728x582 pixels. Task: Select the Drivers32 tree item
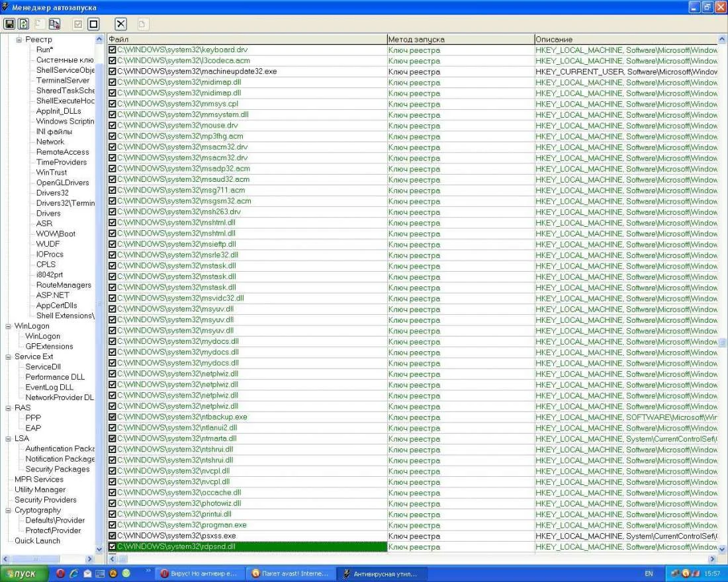[52, 192]
